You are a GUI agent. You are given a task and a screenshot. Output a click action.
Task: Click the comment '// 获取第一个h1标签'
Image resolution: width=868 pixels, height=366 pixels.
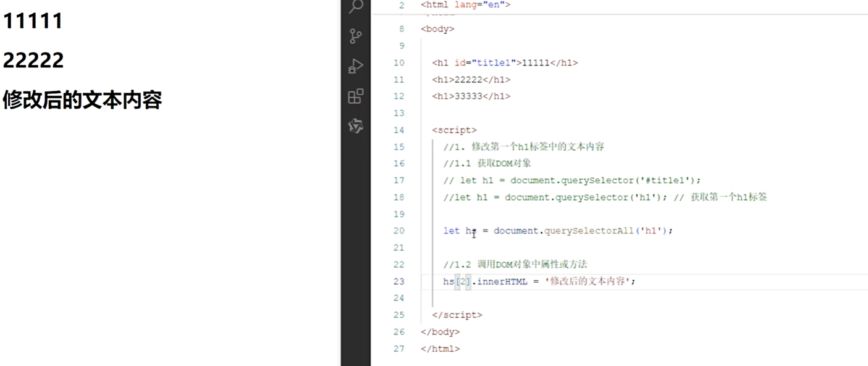(720, 197)
